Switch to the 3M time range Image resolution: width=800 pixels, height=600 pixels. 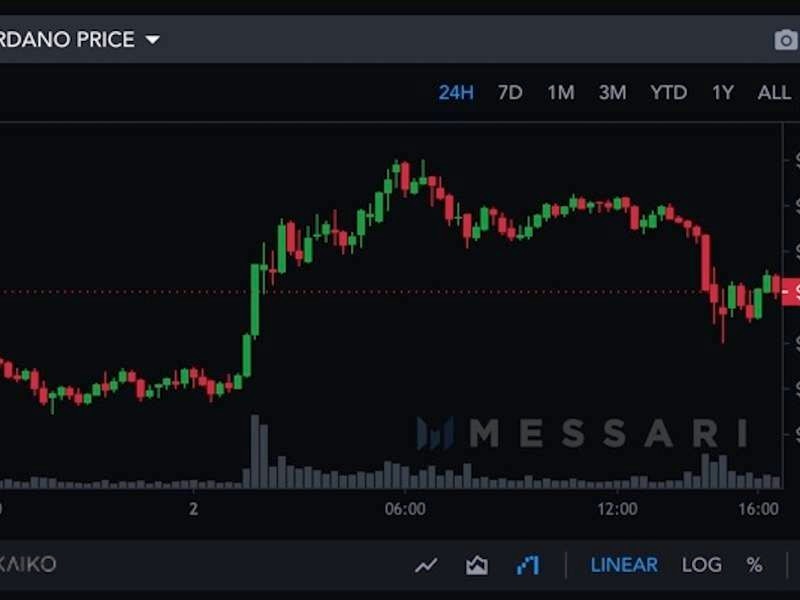[x=612, y=93]
